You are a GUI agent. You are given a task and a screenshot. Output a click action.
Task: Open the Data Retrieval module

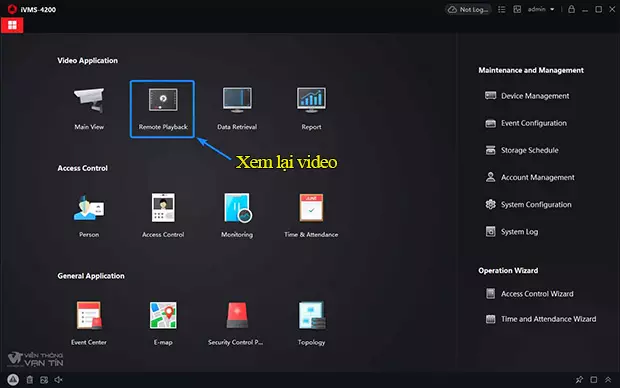pyautogui.click(x=237, y=100)
